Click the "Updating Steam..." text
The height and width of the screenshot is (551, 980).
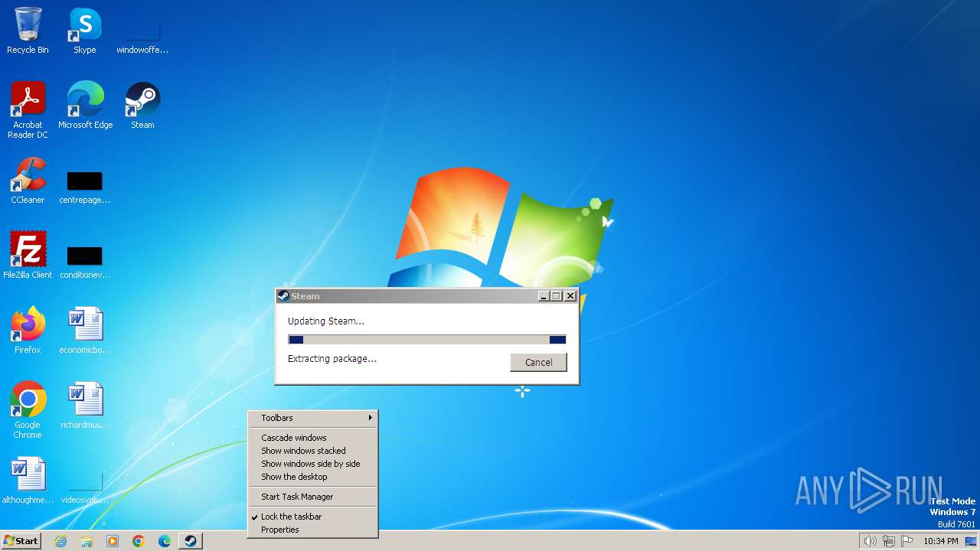tap(326, 321)
